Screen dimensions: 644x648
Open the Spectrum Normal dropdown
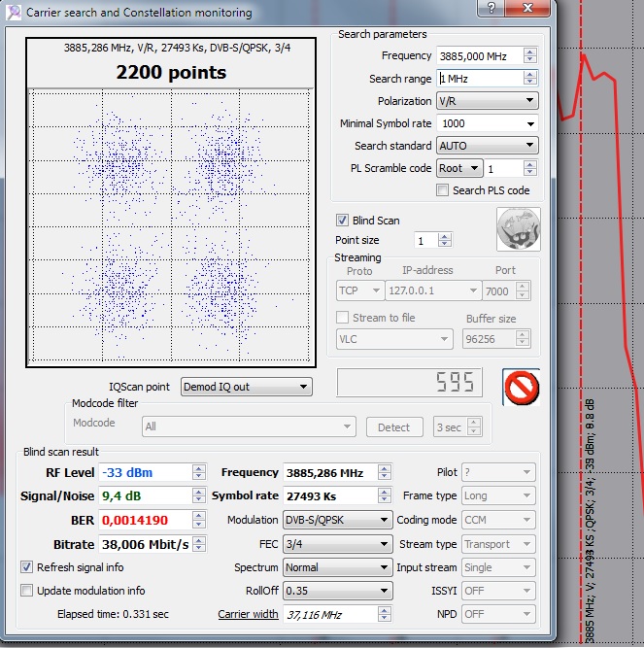click(x=337, y=567)
